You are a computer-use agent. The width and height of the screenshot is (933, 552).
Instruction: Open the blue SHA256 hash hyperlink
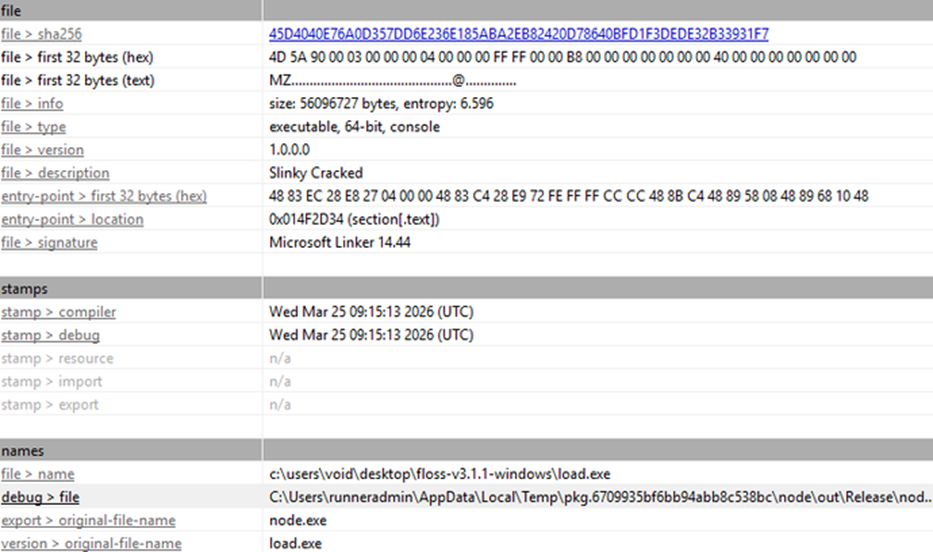(x=518, y=34)
